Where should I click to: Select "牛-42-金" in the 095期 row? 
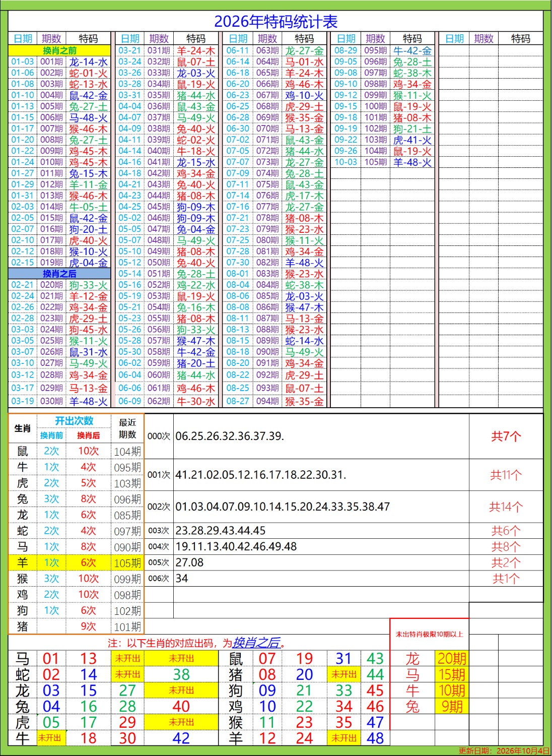[412, 50]
